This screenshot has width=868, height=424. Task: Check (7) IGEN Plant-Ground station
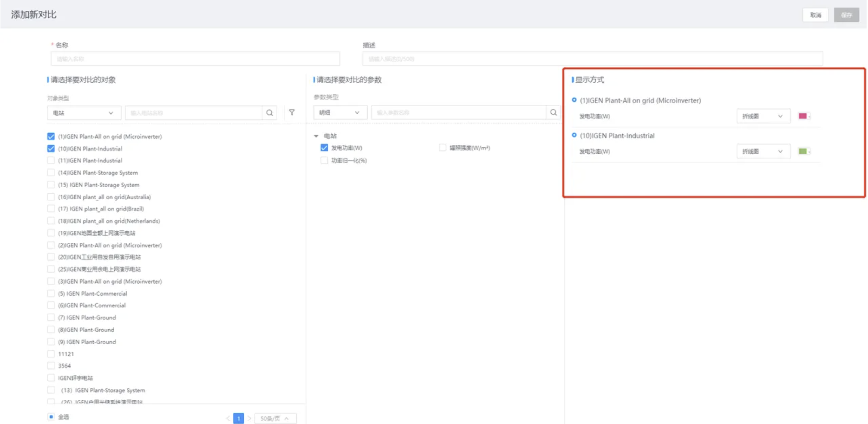pyautogui.click(x=51, y=318)
